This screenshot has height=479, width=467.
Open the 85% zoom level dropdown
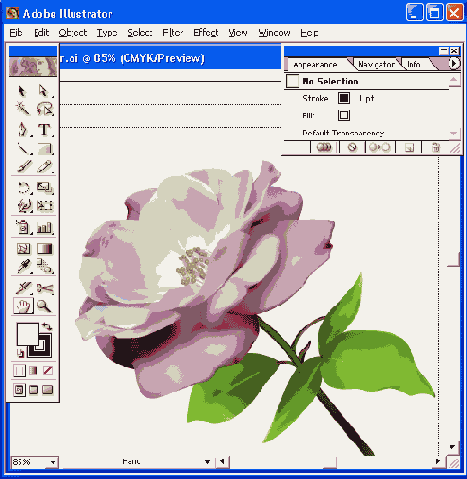tap(52, 462)
